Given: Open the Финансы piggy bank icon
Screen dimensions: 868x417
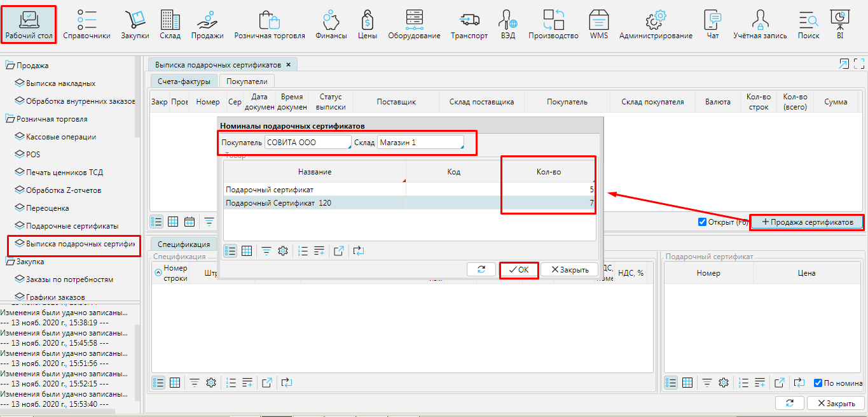Looking at the screenshot, I should (331, 20).
